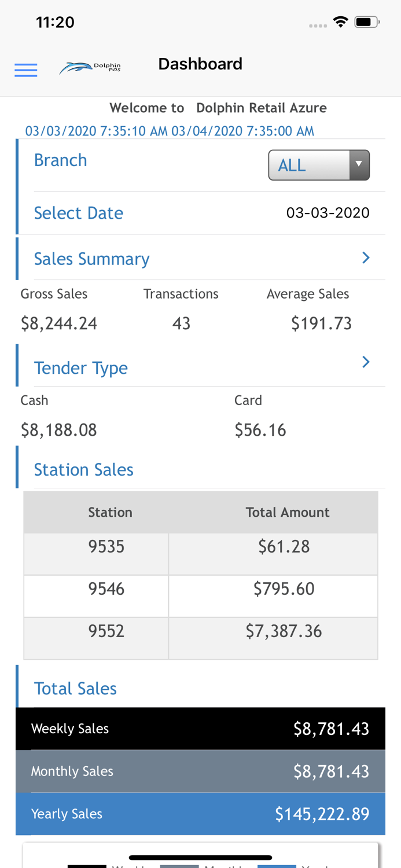Tap the Dolphin POS logo
Viewport: 401px width, 868px height.
[x=90, y=68]
